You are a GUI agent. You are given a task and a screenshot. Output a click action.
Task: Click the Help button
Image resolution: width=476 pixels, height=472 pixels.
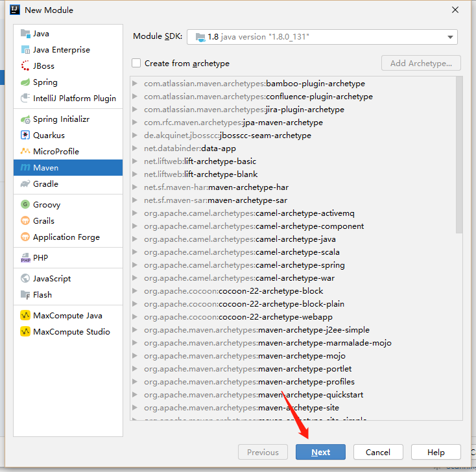pyautogui.click(x=436, y=452)
